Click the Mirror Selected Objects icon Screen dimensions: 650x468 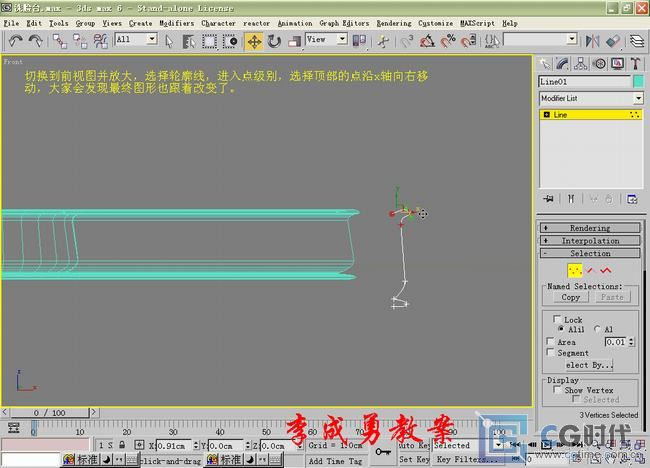click(x=592, y=41)
